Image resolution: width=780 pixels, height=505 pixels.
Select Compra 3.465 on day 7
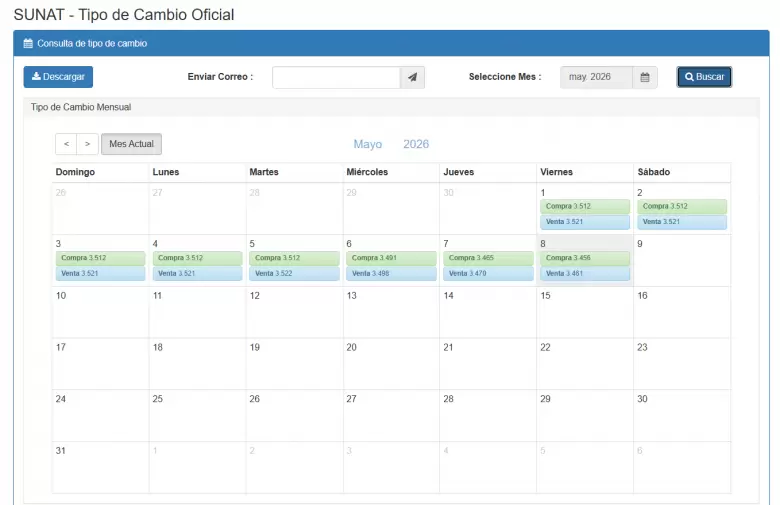pos(488,258)
